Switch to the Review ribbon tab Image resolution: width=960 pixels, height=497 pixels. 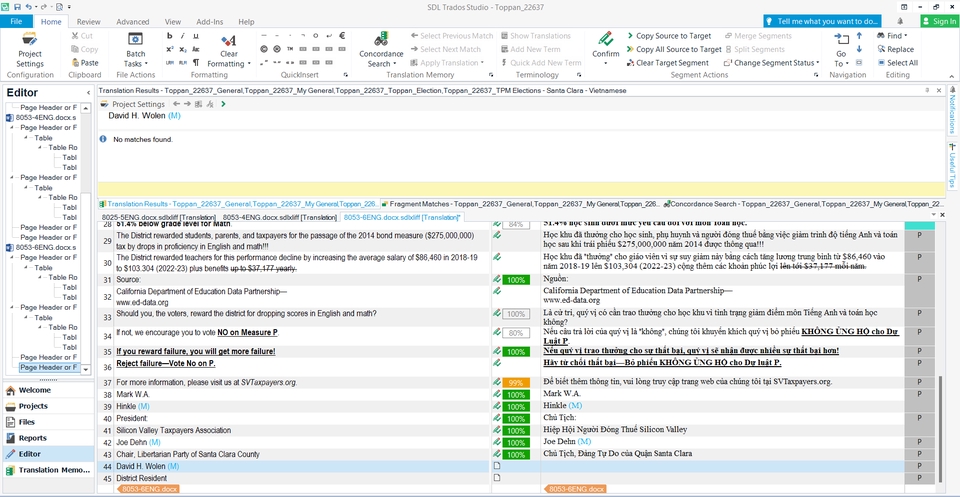tap(88, 21)
